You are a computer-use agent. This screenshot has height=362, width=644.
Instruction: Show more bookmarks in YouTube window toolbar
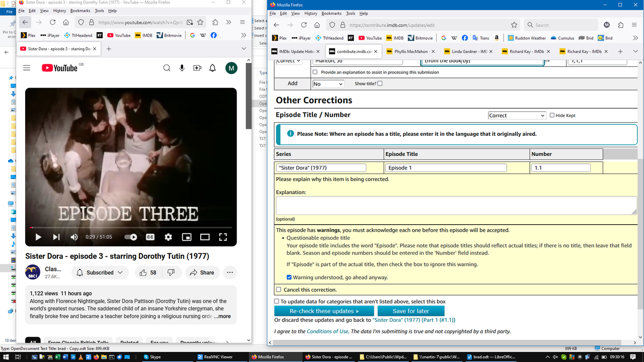point(244,35)
